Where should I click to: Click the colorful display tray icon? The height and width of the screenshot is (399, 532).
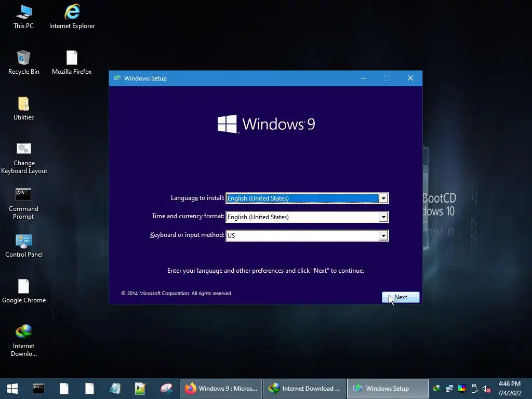click(462, 389)
